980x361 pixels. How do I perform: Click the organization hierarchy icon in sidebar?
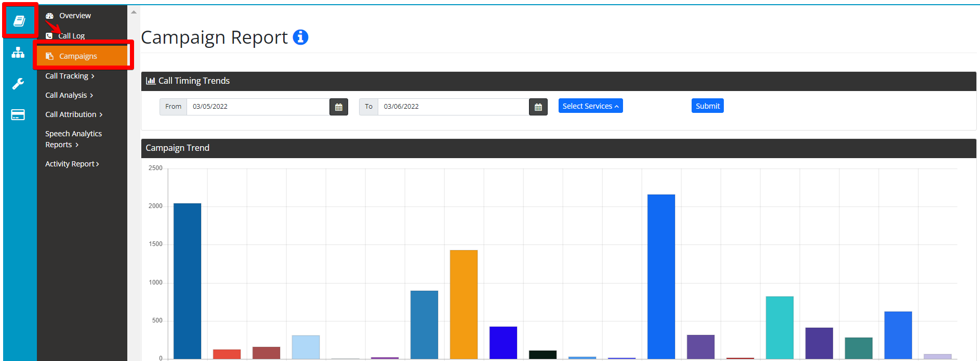[18, 53]
